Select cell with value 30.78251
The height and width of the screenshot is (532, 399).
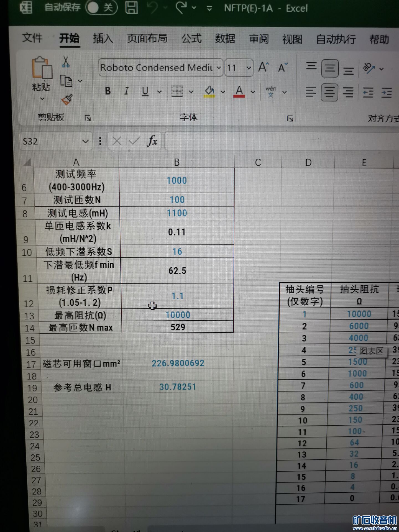coord(178,387)
